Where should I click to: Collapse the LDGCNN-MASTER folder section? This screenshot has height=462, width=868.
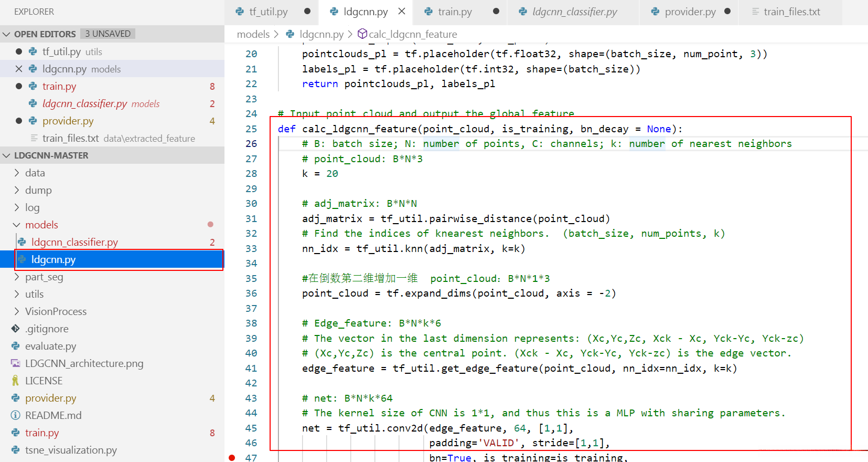pos(7,155)
